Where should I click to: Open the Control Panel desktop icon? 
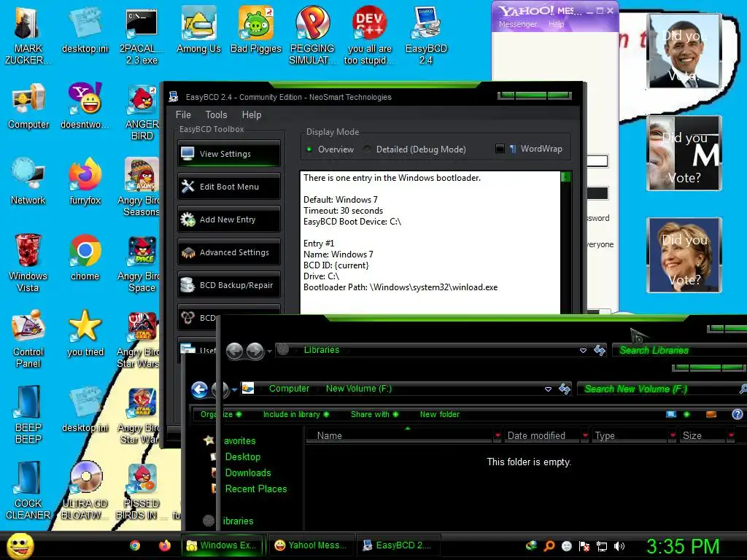click(28, 339)
